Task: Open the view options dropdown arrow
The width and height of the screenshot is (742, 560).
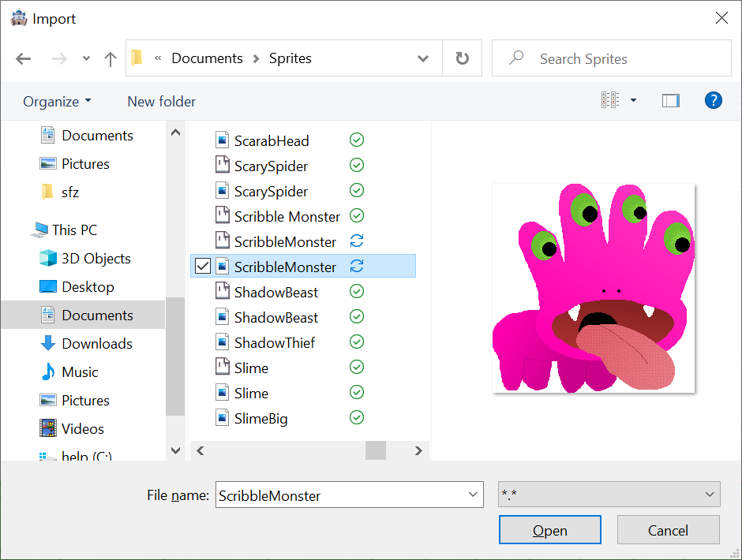Action: [633, 100]
